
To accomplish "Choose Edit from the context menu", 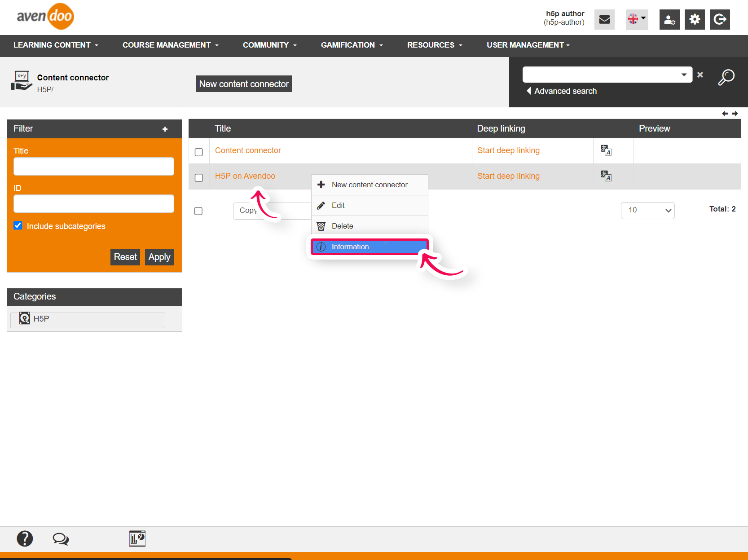I will (x=370, y=205).
